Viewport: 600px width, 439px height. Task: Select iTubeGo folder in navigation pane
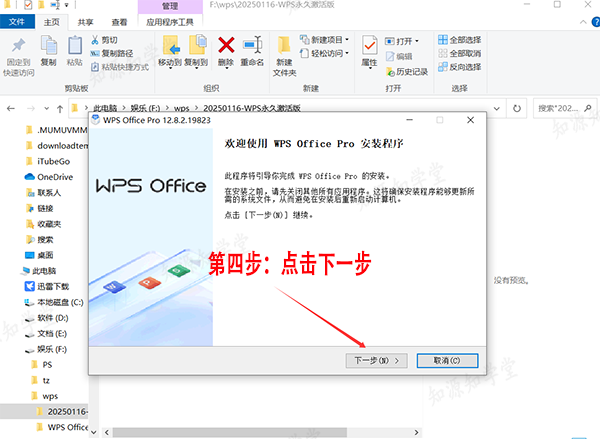pyautogui.click(x=48, y=161)
